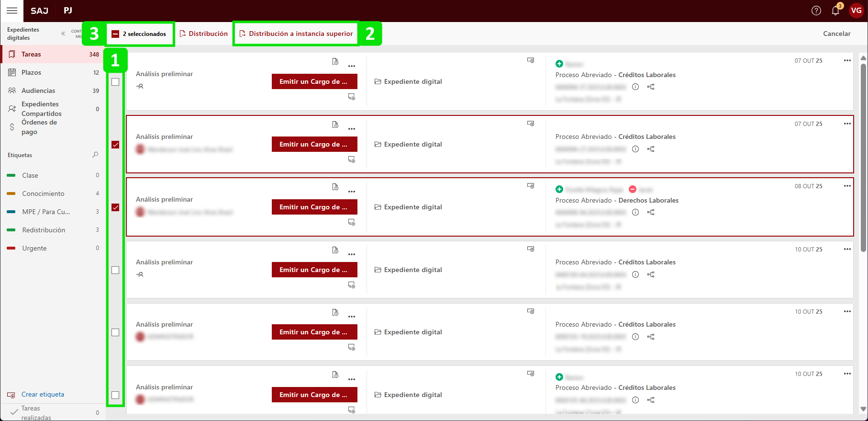Screen dimensions: 868x421
Task: Open more options dots right of fourth card
Action: [x=847, y=249]
